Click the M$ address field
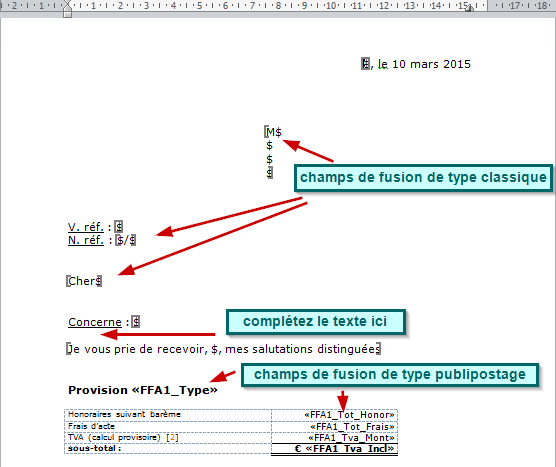Viewport: 556px width, 467px height. coord(273,132)
